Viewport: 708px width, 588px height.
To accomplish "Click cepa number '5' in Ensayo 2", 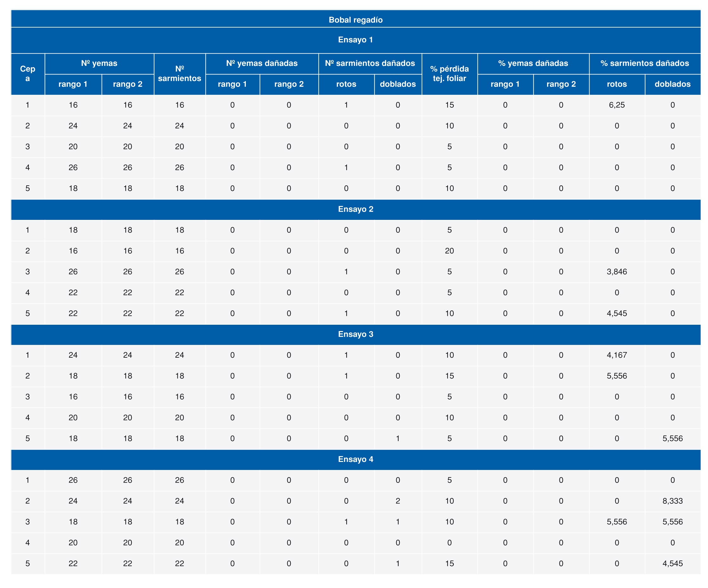I will tap(28, 314).
